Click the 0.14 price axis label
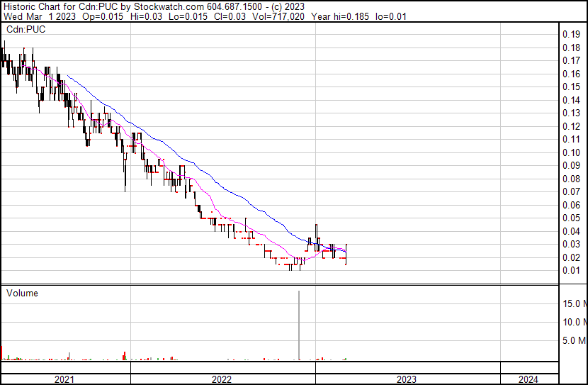 click(571, 100)
